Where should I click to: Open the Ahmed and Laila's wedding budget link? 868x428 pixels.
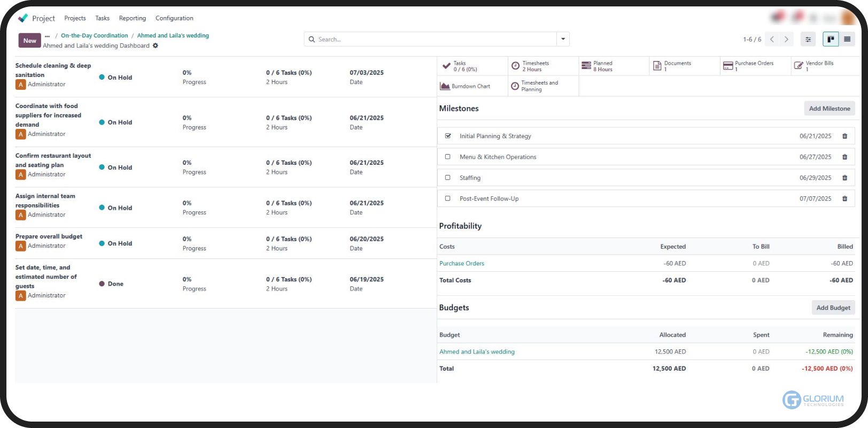point(477,351)
